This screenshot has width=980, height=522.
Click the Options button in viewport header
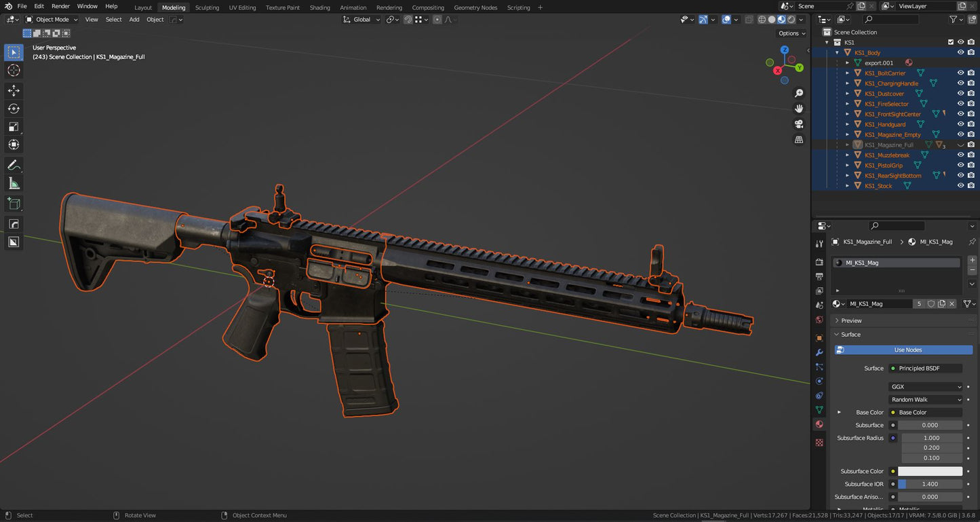pos(791,33)
